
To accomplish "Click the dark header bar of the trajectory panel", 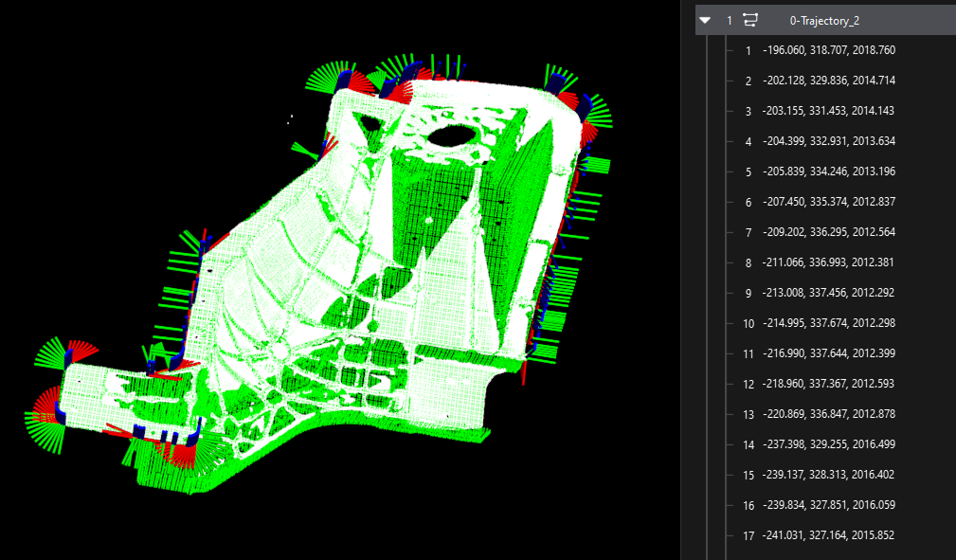I will pyautogui.click(x=823, y=19).
